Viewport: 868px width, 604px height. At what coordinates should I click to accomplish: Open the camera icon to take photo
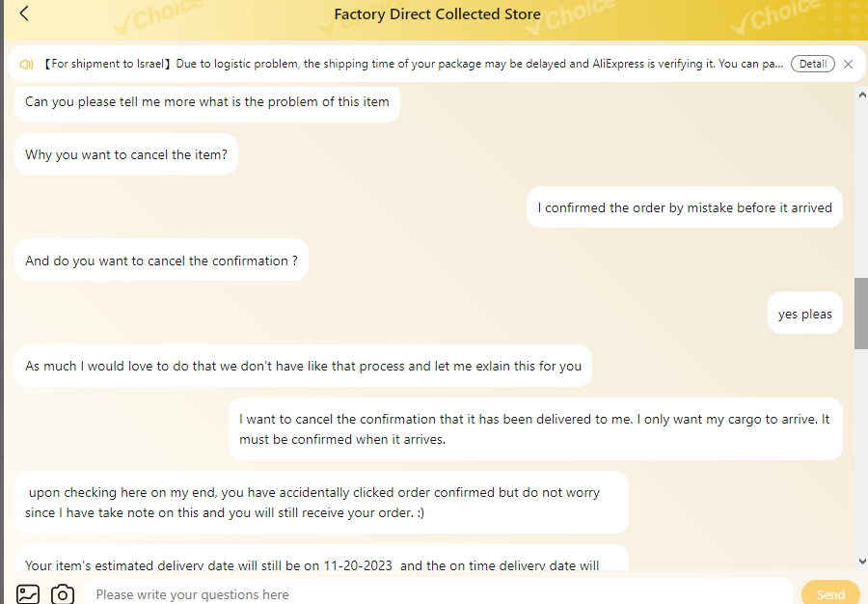(63, 594)
